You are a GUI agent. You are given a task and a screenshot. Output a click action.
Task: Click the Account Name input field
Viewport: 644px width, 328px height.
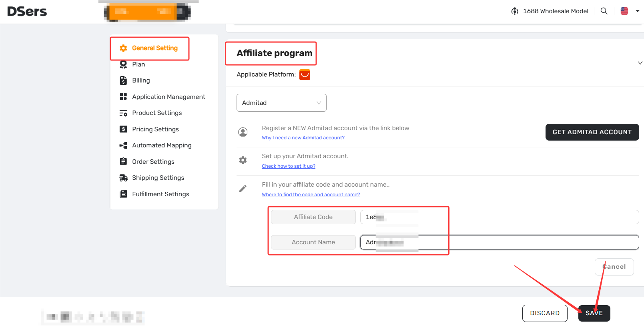500,242
